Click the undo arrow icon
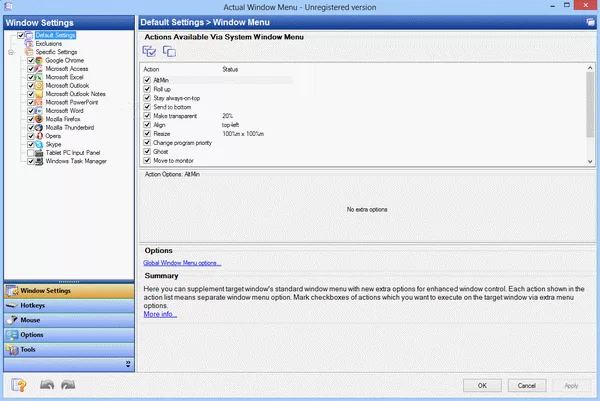Screen dimensions: 600x401 (46, 384)
